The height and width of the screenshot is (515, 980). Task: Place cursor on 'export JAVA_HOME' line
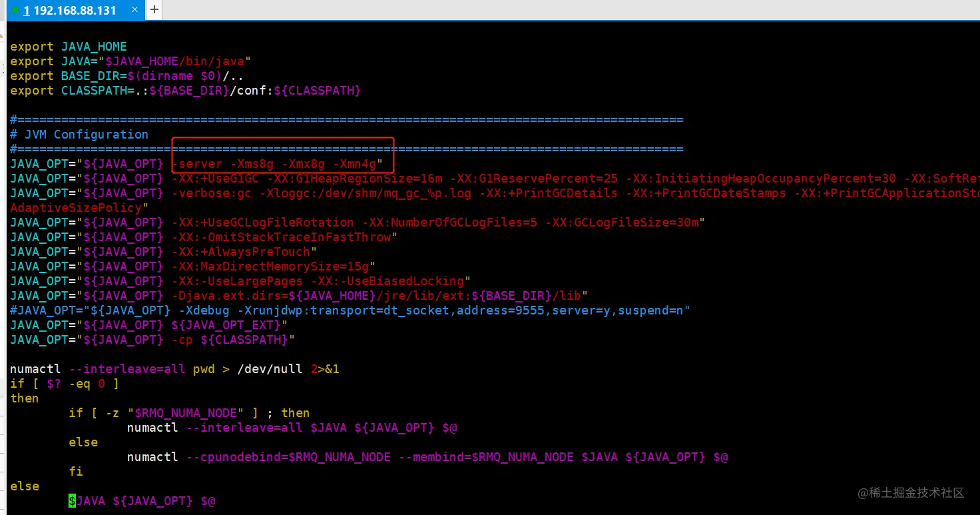click(69, 47)
